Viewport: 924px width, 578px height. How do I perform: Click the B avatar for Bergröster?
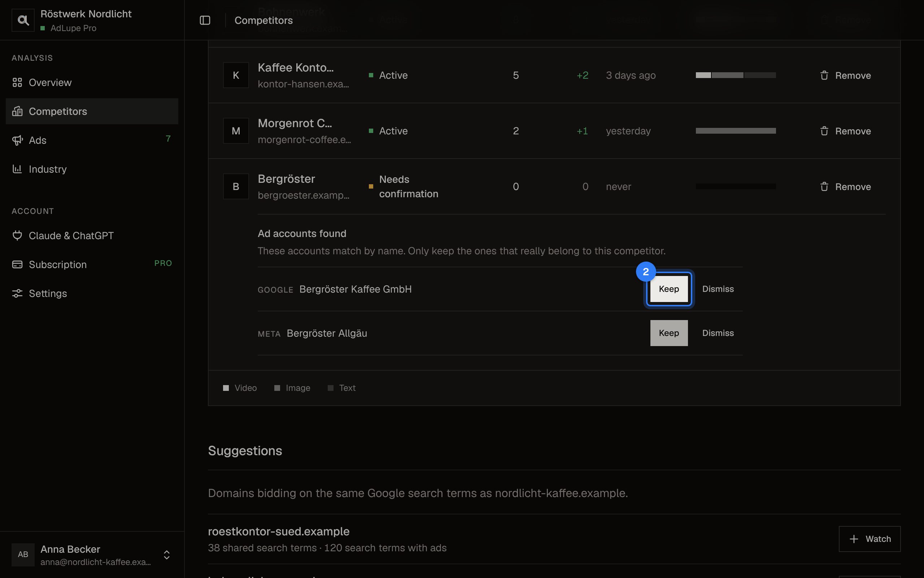[236, 186]
